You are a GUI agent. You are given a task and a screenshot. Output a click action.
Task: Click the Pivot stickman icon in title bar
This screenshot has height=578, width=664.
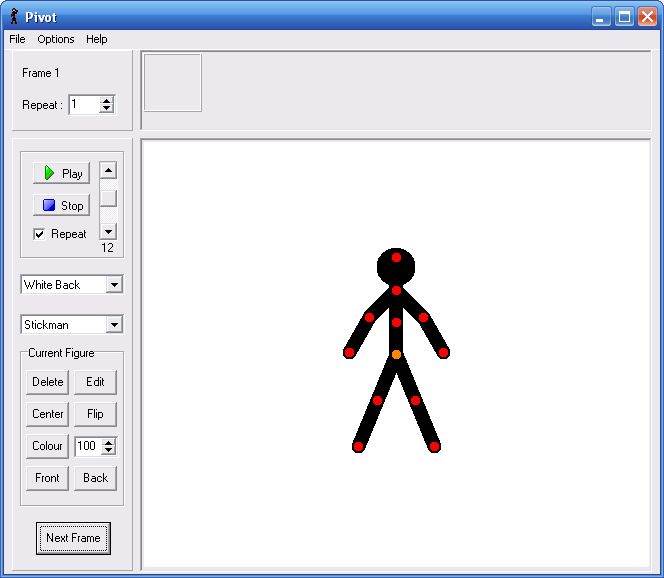[x=14, y=17]
